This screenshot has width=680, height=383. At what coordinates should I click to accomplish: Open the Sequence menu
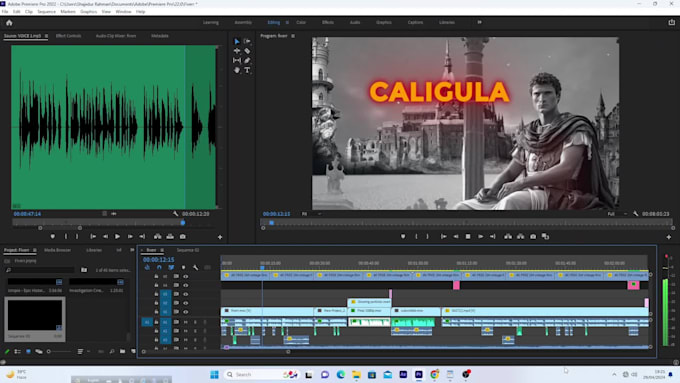pyautogui.click(x=46, y=12)
